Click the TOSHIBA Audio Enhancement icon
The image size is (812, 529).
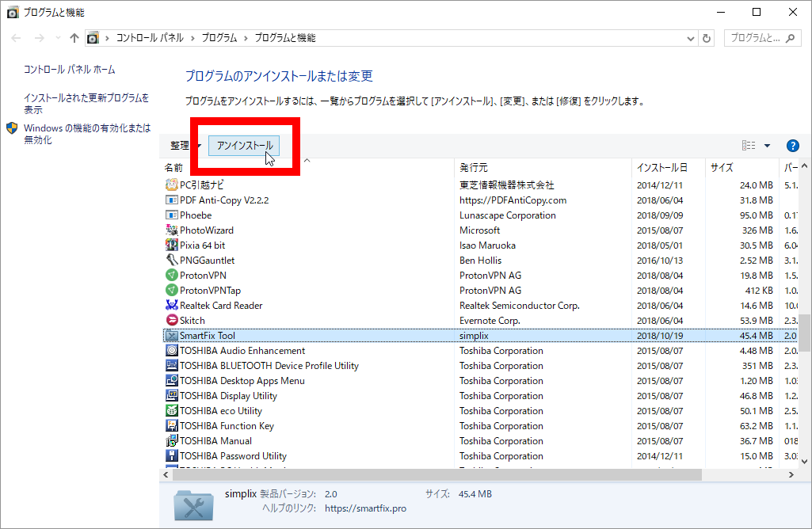click(171, 351)
